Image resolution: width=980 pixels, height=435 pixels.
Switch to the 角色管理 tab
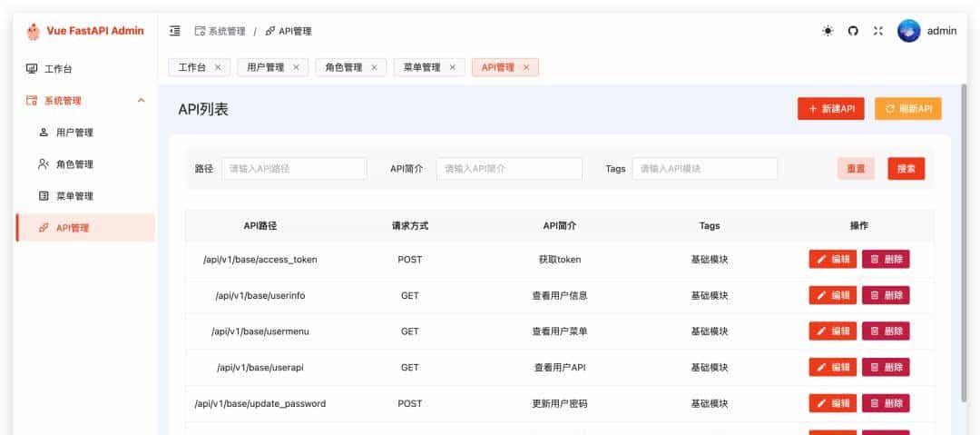point(343,67)
